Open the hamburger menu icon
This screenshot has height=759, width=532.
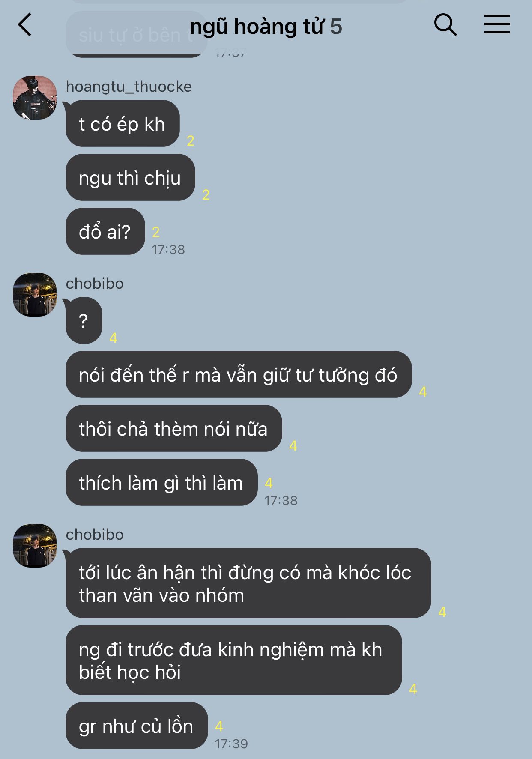coord(497,24)
